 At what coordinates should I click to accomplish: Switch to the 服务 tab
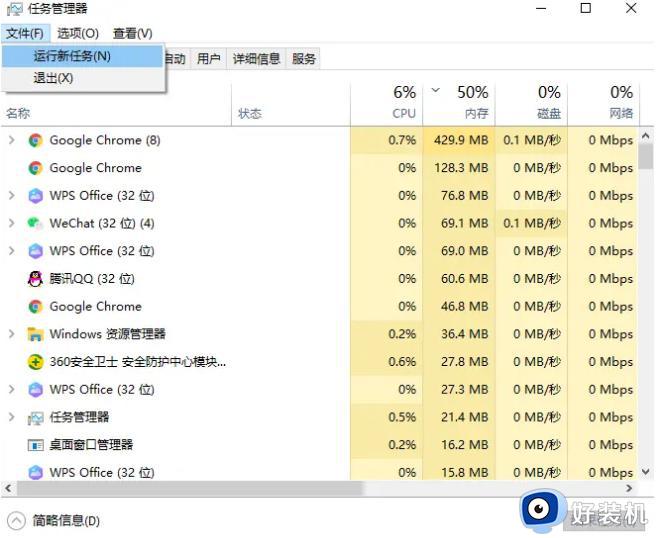pyautogui.click(x=304, y=59)
